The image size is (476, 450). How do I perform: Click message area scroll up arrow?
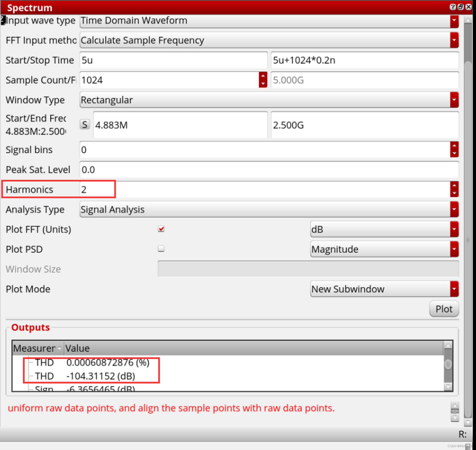455,405
